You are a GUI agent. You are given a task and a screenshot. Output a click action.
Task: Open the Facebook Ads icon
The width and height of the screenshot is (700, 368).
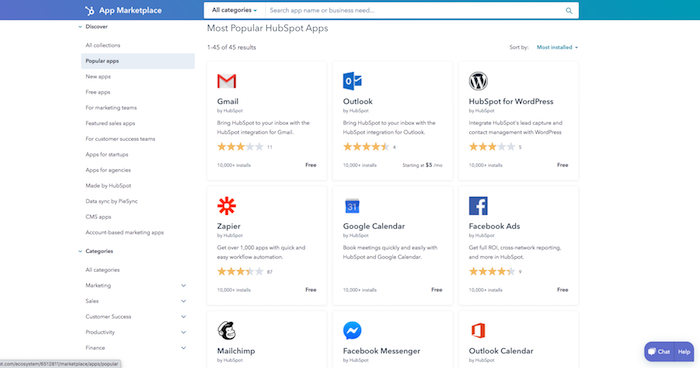[478, 206]
